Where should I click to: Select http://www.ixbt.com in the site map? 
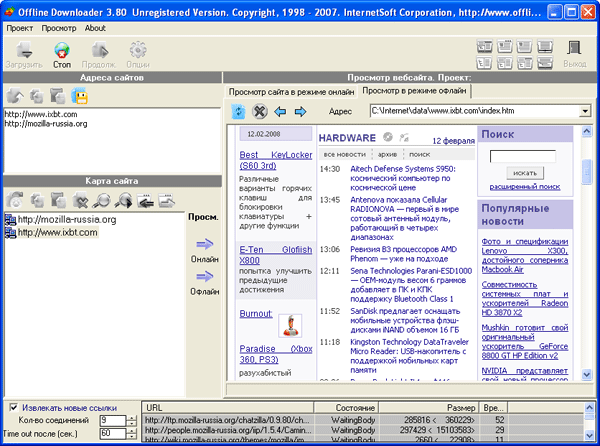[x=57, y=233]
